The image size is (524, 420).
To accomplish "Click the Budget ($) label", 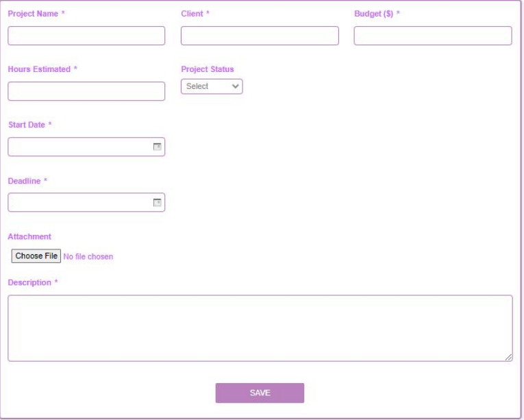I will (x=373, y=14).
